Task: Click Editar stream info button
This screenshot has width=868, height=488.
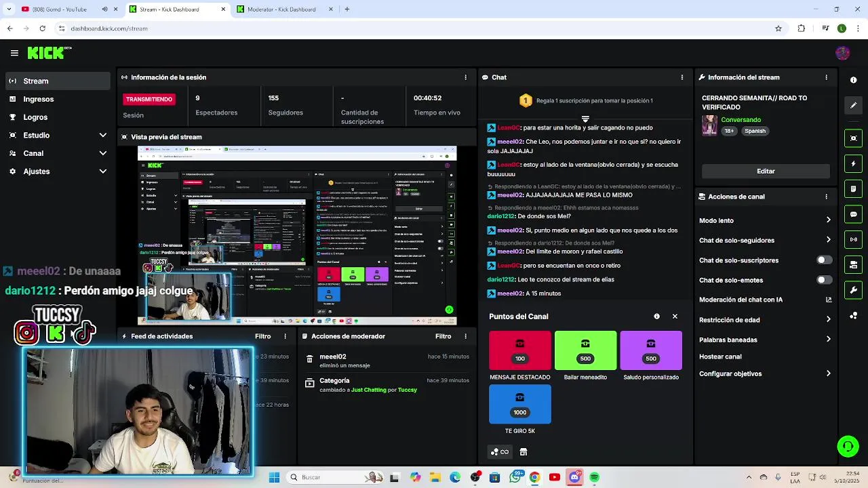Action: pos(766,171)
